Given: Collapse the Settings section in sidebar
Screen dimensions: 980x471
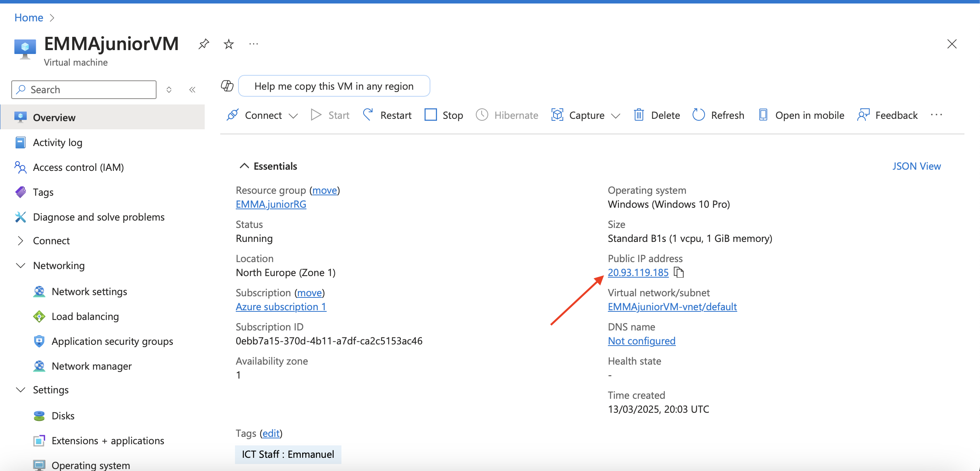Looking at the screenshot, I should pos(21,390).
